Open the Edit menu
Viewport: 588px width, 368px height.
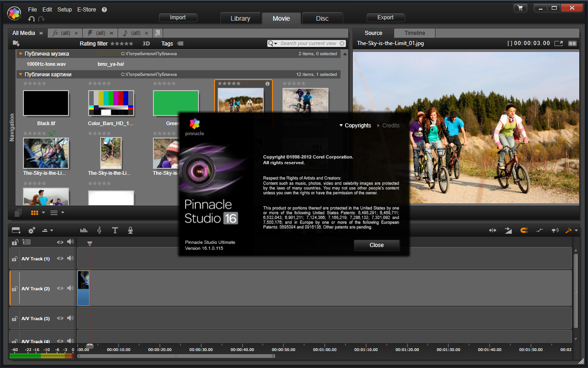click(x=47, y=10)
